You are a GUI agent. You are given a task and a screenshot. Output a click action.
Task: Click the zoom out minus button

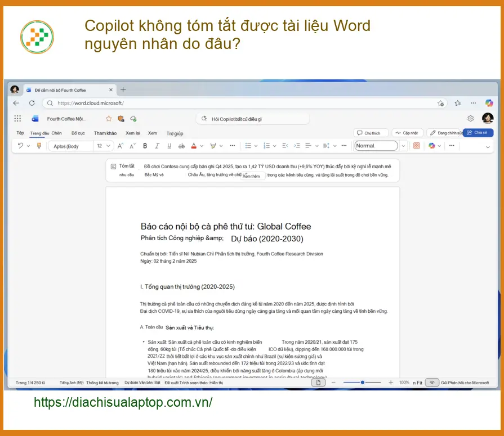333,383
